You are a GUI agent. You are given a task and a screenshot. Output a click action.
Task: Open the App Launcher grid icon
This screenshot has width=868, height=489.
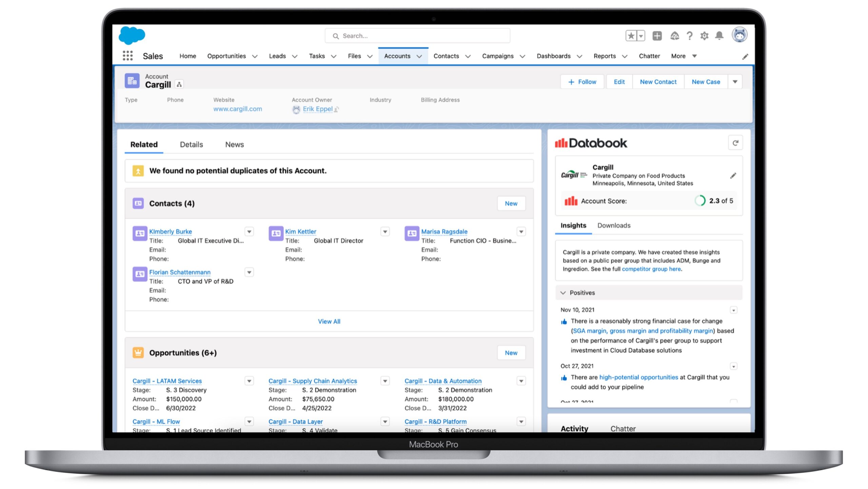tap(127, 56)
